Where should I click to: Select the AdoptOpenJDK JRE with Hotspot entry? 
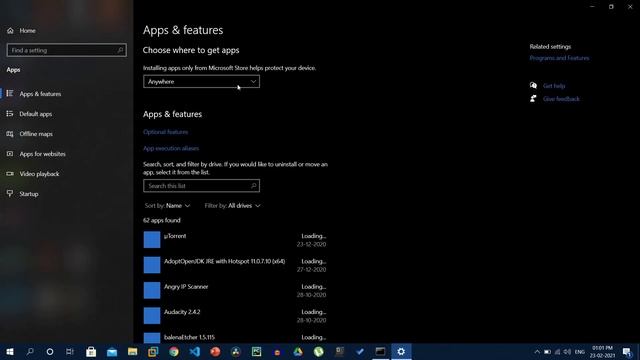point(235,265)
